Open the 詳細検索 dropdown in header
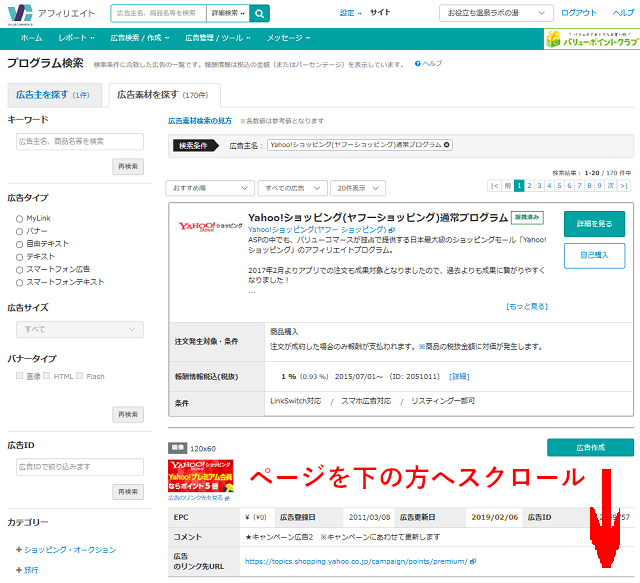Viewport: 640px width, 583px height. 228,13
